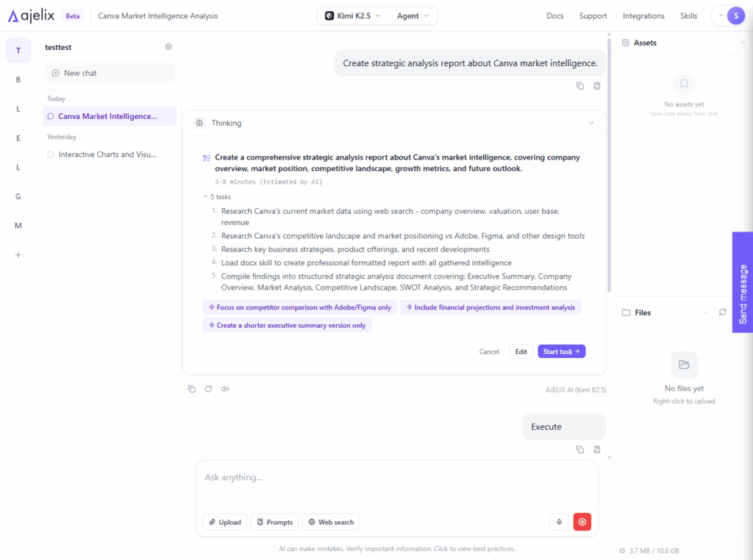753x560 pixels.
Task: Open the Docs page
Action: tap(555, 15)
